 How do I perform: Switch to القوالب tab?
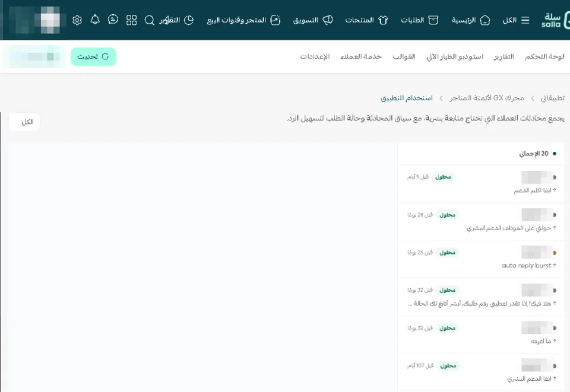[404, 56]
